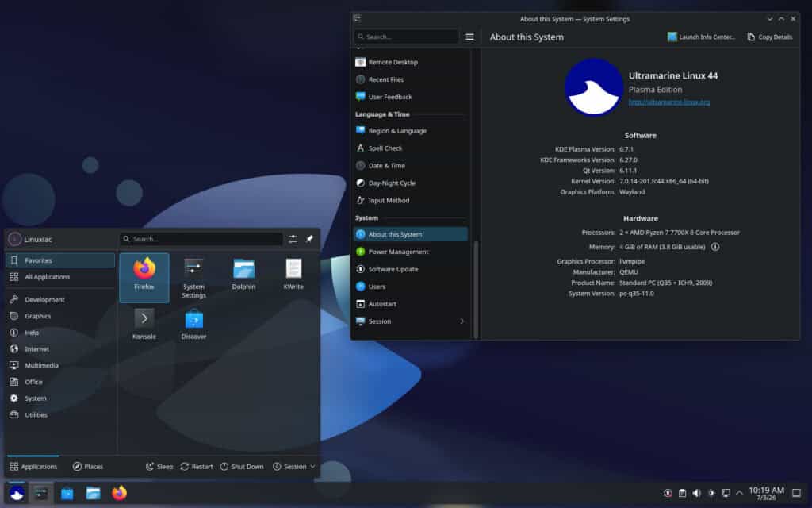Viewport: 812px width, 508px height.
Task: Click the Linuxiac user avatar
Action: (14, 239)
